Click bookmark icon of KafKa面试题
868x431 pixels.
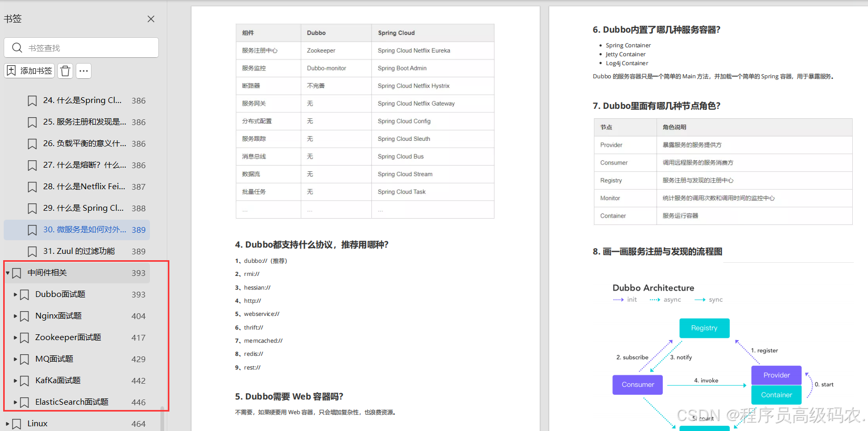24,381
